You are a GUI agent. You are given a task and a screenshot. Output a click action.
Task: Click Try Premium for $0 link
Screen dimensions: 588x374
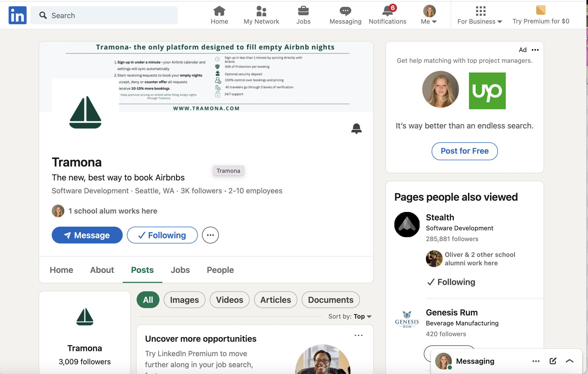pos(541,15)
